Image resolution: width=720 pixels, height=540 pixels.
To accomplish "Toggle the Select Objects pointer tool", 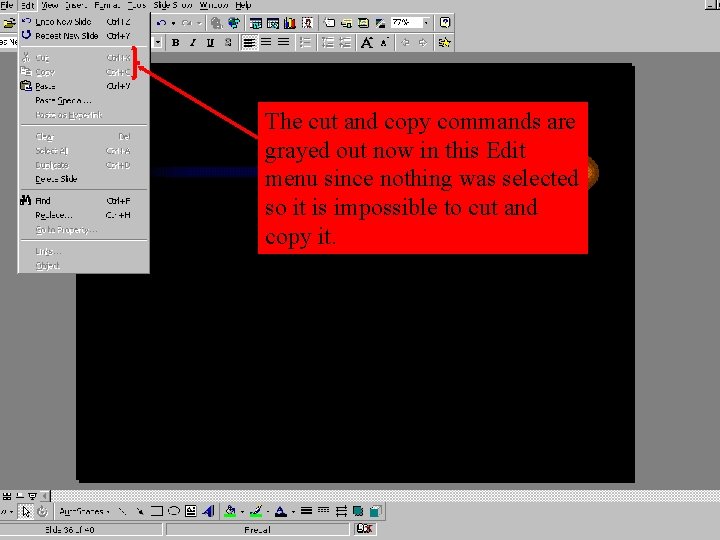I will tap(25, 511).
